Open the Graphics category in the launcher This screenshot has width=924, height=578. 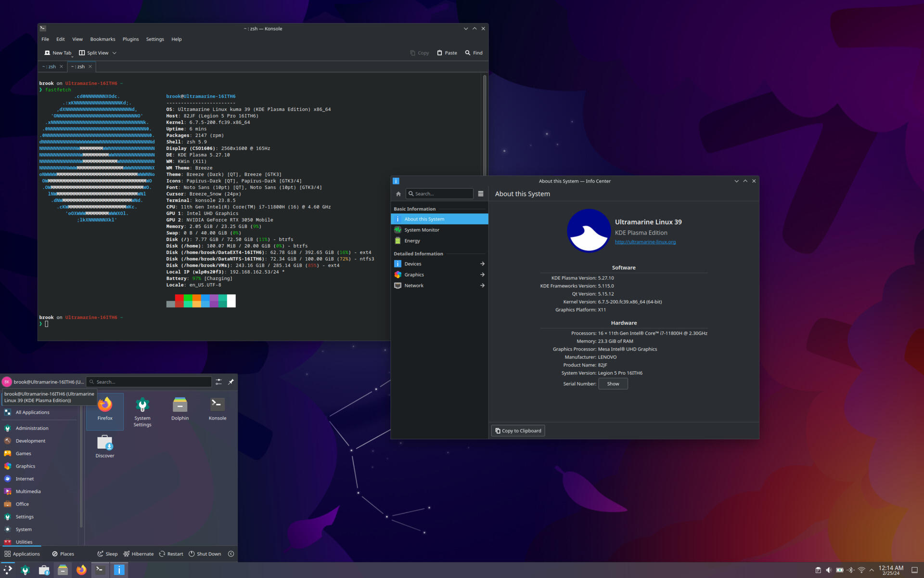coord(39,466)
